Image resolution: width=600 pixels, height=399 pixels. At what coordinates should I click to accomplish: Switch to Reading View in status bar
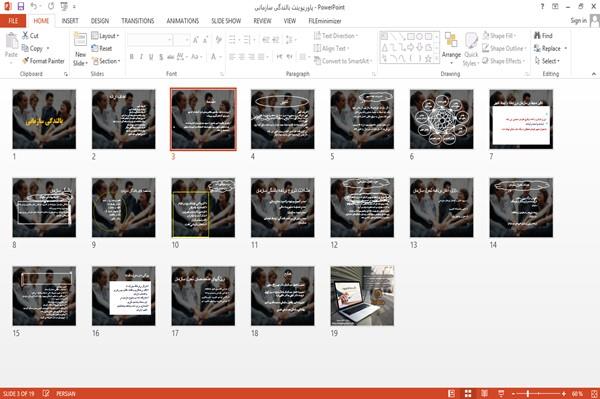[x=484, y=393]
